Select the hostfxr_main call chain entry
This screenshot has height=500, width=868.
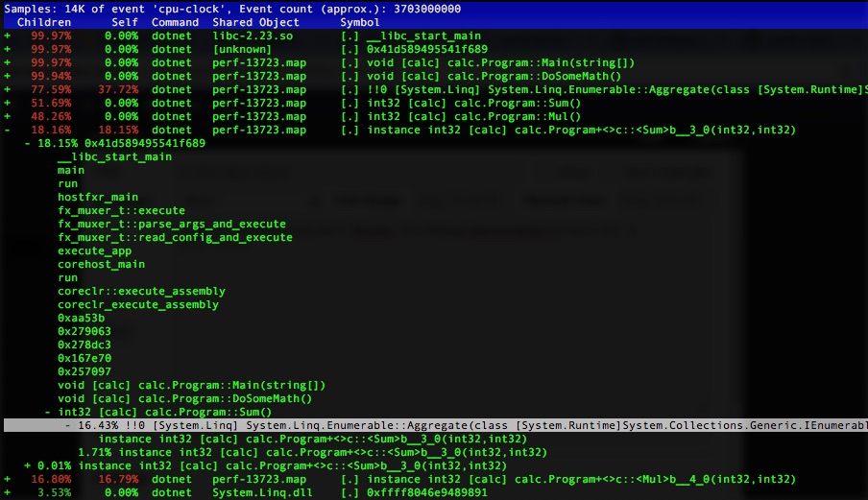(x=98, y=197)
